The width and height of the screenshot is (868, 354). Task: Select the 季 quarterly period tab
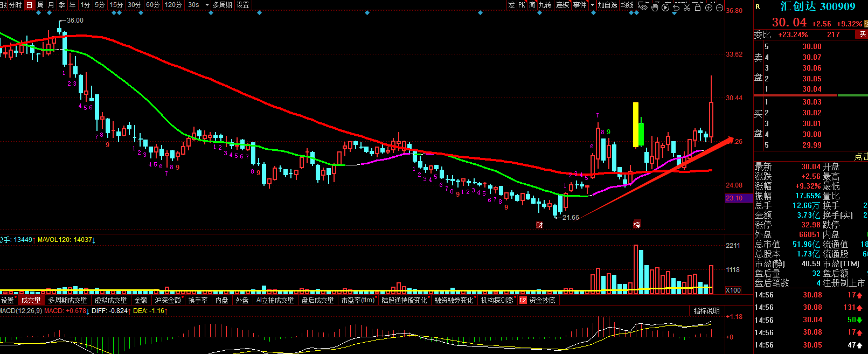[x=61, y=5]
